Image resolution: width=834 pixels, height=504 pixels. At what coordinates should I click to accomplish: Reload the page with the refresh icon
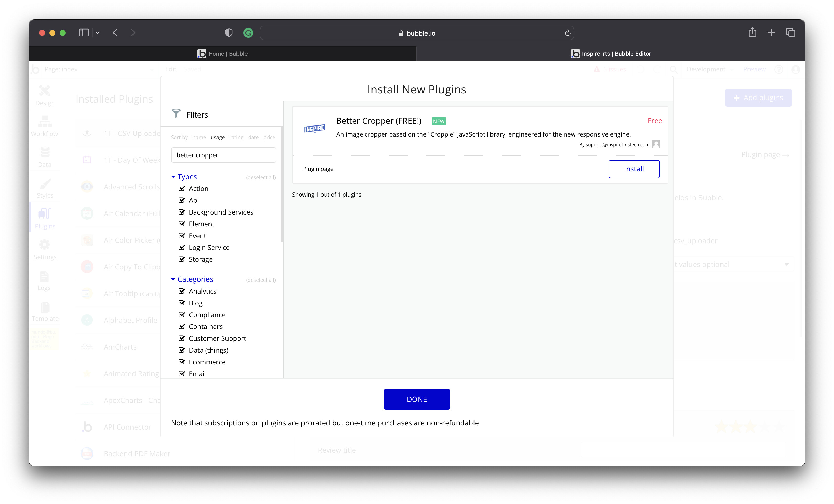pos(568,33)
